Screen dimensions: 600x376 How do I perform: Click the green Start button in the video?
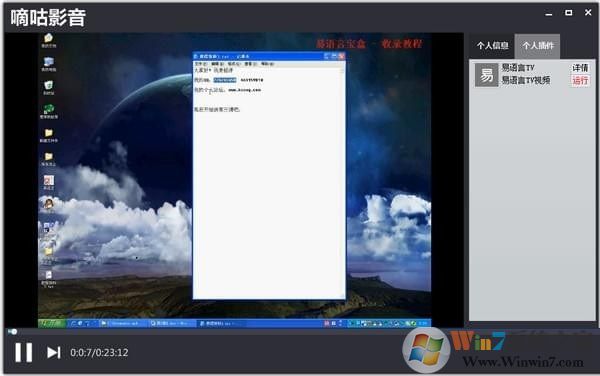(52, 323)
